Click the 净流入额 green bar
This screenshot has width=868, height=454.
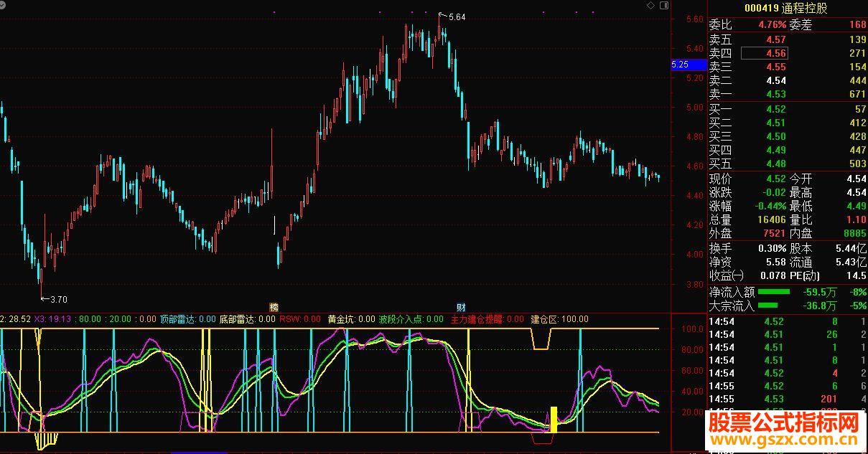click(x=774, y=292)
